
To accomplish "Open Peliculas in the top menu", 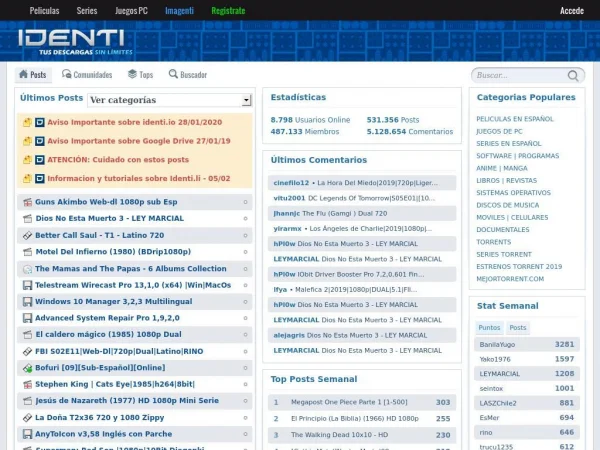I will pos(44,11).
